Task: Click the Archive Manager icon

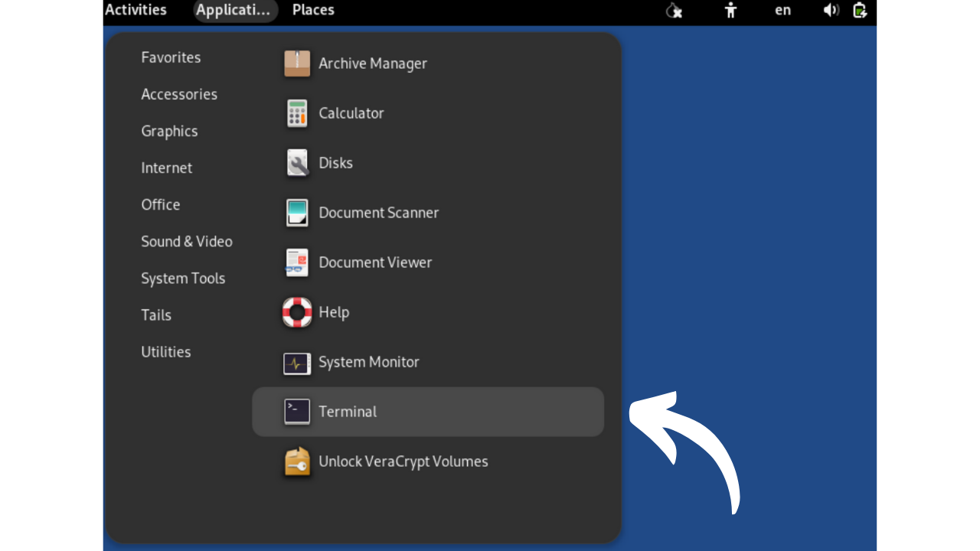Action: click(x=297, y=64)
